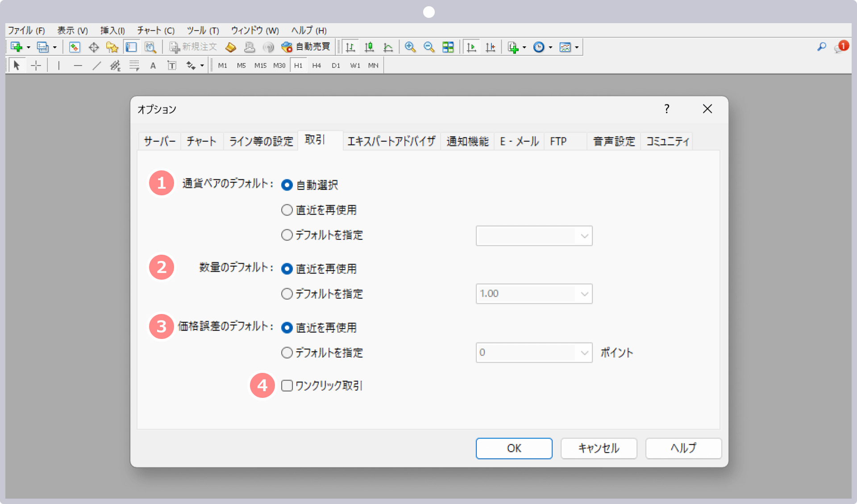Select line chart icon
Image resolution: width=857 pixels, height=504 pixels.
click(388, 47)
